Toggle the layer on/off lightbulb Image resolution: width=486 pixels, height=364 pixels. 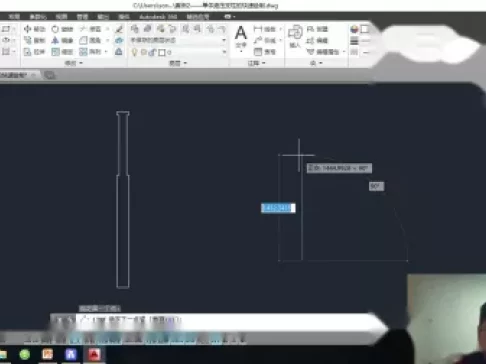(x=134, y=52)
